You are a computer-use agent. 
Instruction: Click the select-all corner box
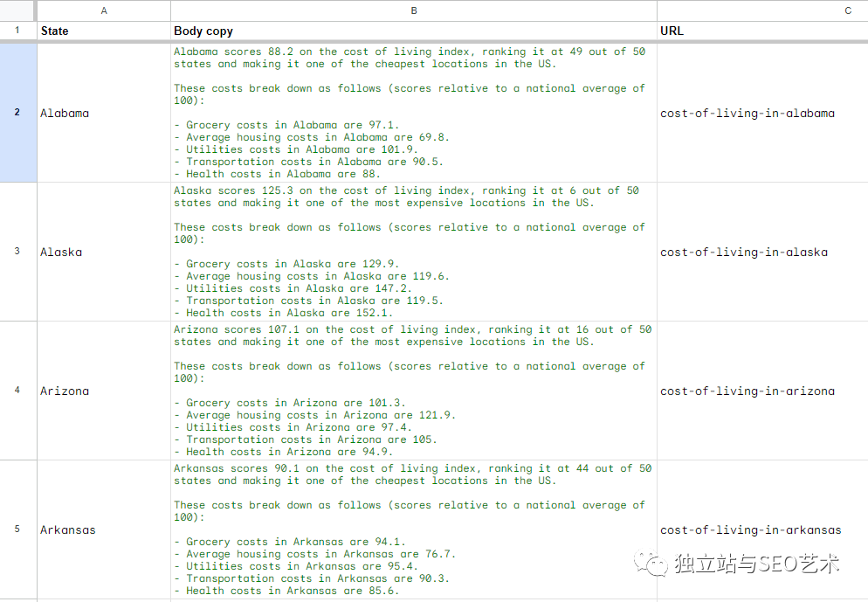click(17, 10)
